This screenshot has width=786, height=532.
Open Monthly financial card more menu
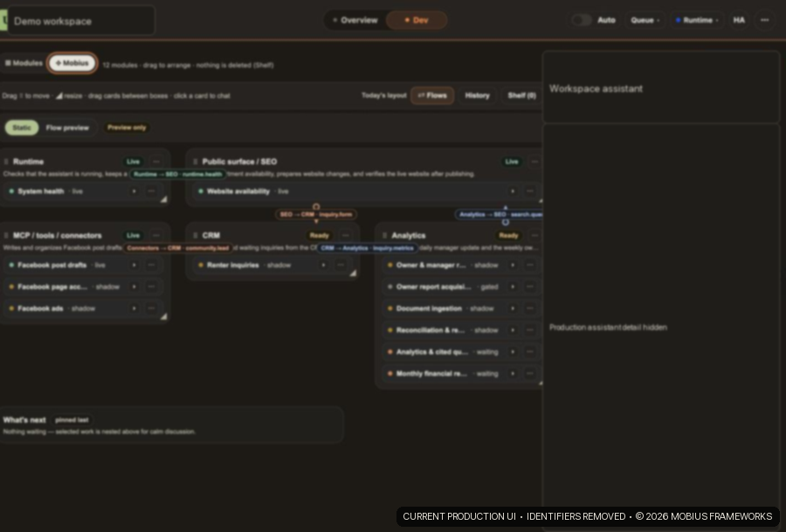530,374
